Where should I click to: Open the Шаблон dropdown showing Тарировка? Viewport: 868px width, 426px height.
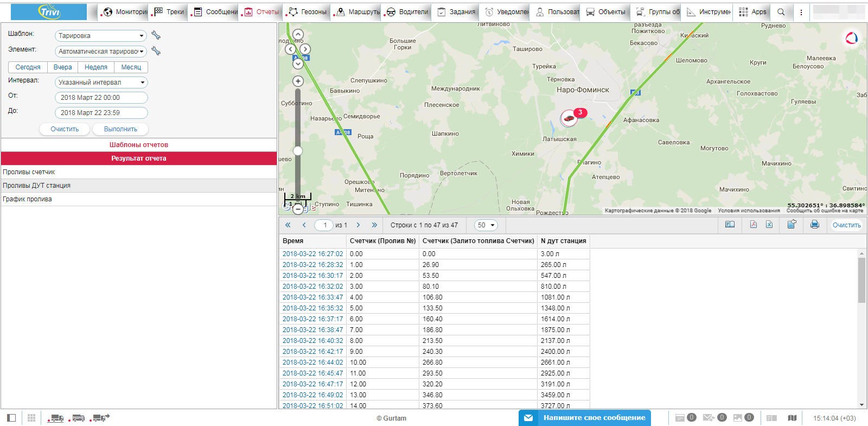point(101,36)
